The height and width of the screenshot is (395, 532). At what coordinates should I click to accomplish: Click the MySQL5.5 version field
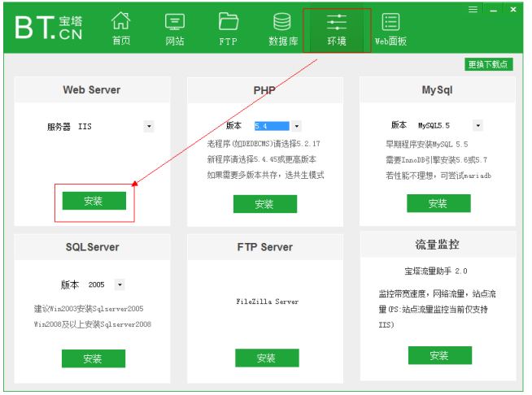444,125
